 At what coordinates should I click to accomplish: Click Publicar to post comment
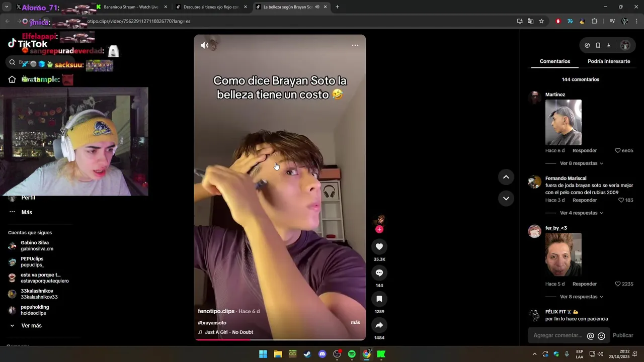pos(623,336)
